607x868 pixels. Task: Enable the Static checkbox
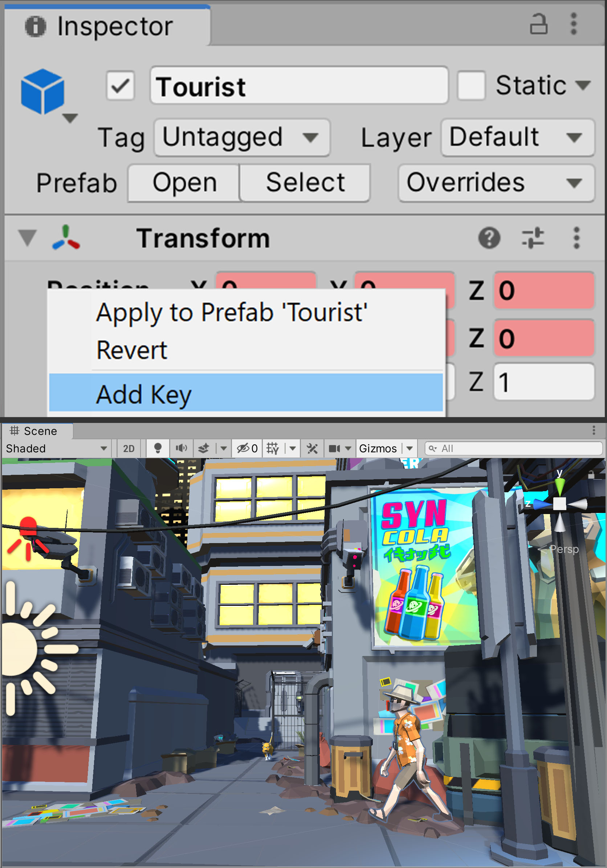[x=471, y=85]
